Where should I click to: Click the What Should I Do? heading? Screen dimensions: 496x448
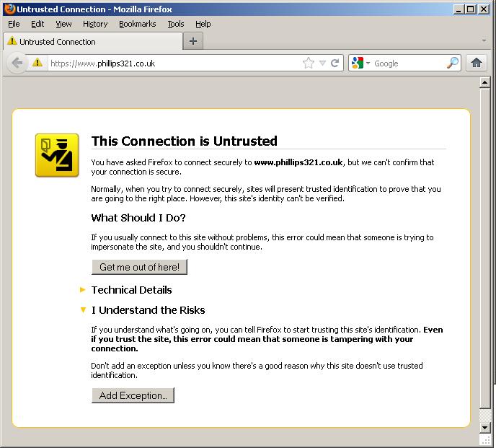[x=138, y=218]
